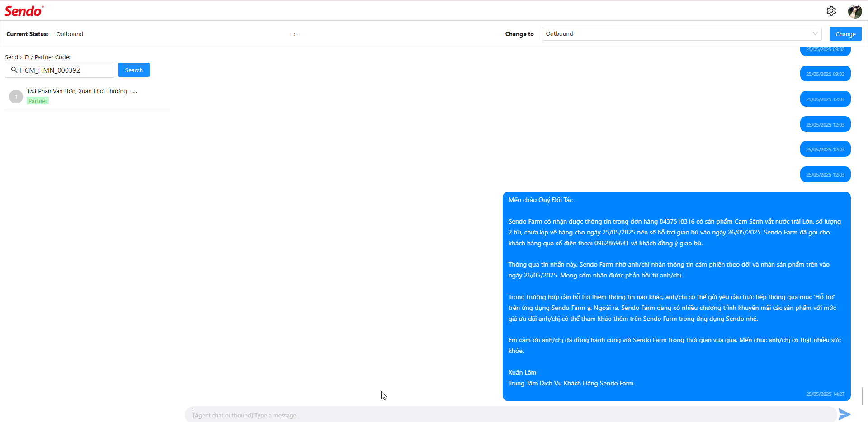868x422 pixels.
Task: Select the partner avatar circle numbered 1
Action: 16,97
